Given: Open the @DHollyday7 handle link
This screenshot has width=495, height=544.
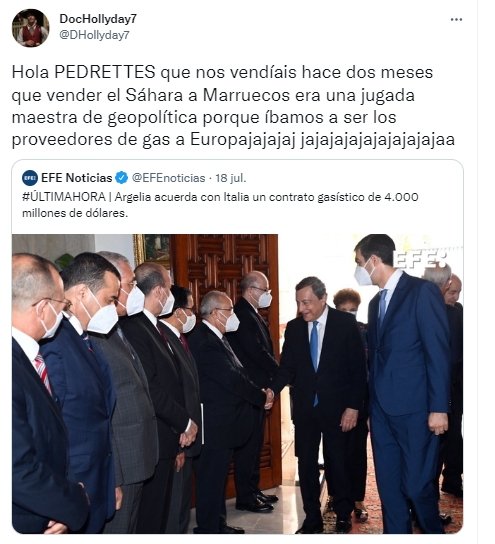Looking at the screenshot, I should [94, 35].
